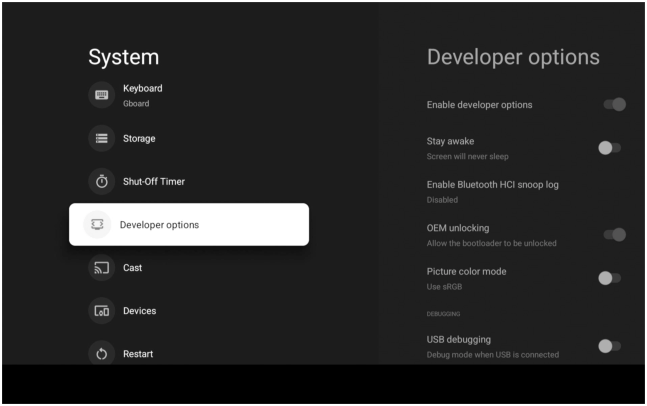Click the Cast screen icon
The image size is (647, 406).
pos(102,268)
